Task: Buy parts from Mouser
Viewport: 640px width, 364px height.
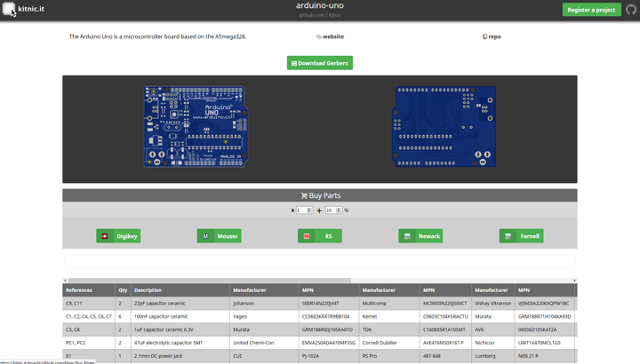Action: pyautogui.click(x=220, y=236)
